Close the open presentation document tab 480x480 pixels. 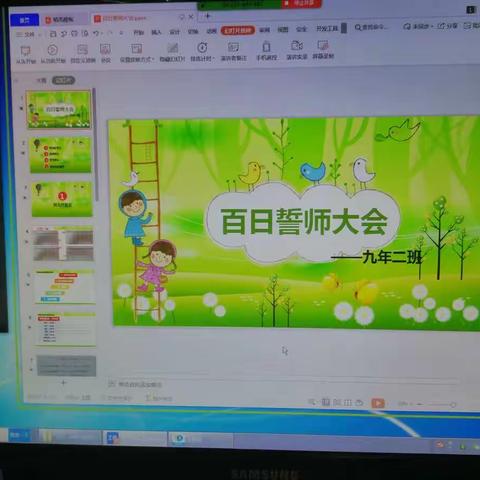click(191, 17)
